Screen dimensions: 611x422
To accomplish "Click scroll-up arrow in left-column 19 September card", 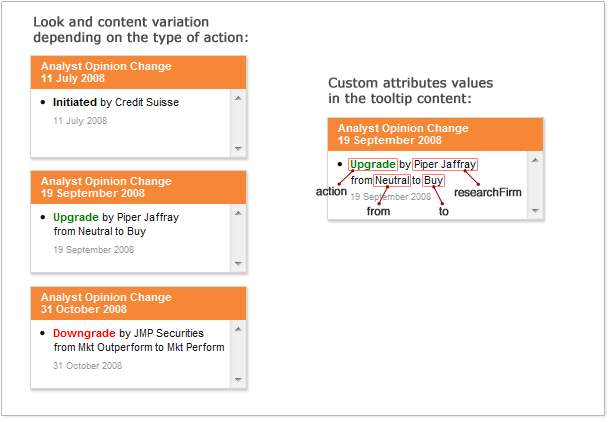I will (x=238, y=213).
